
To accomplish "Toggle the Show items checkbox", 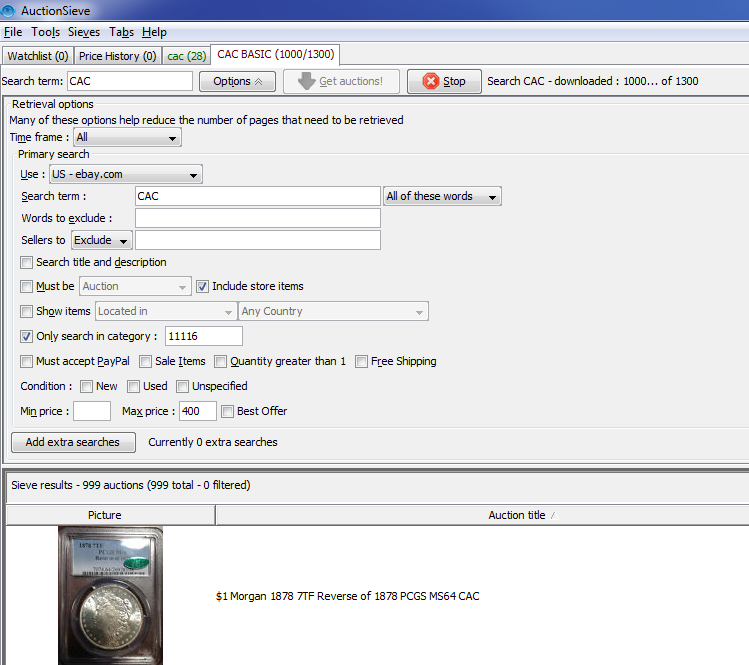I will coord(26,311).
